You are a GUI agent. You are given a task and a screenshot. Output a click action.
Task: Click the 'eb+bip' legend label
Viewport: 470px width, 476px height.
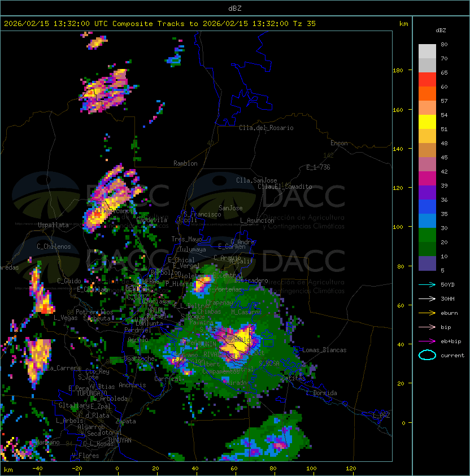[x=451, y=341]
